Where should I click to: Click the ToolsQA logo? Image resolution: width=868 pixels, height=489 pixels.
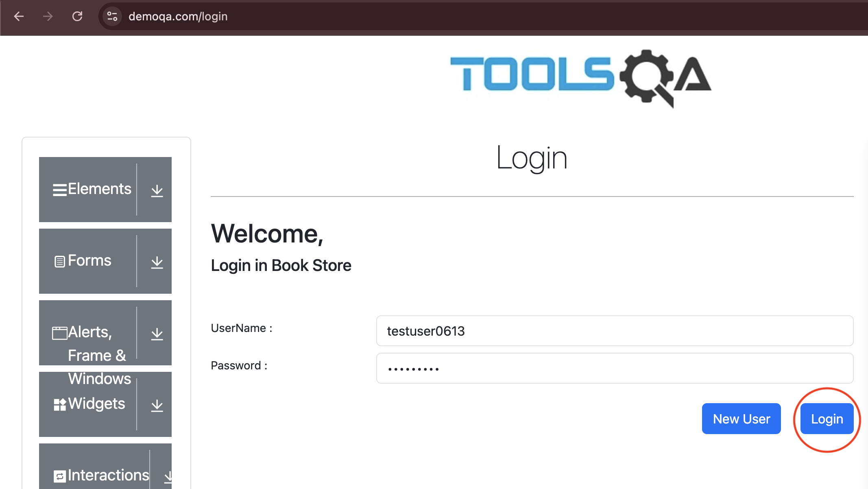tap(581, 78)
